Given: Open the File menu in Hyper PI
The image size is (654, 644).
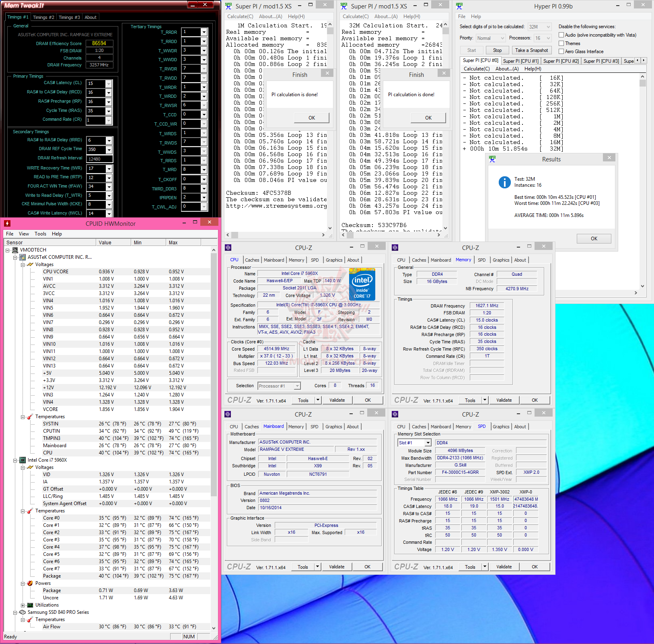Looking at the screenshot, I should pos(462,17).
